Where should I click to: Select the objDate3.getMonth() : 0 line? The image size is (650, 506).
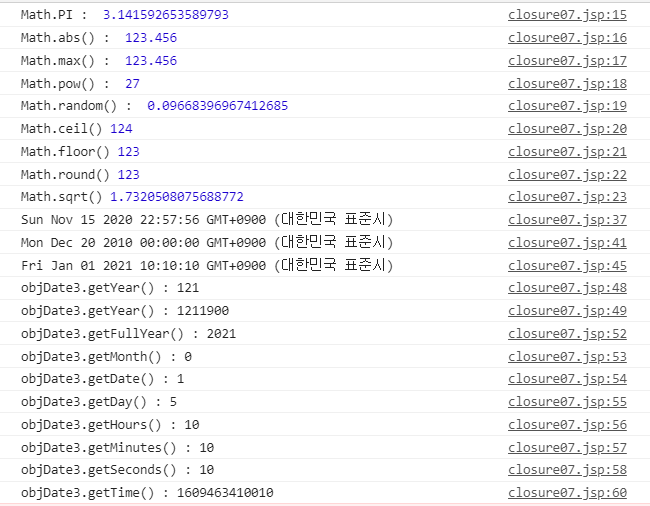(x=106, y=357)
